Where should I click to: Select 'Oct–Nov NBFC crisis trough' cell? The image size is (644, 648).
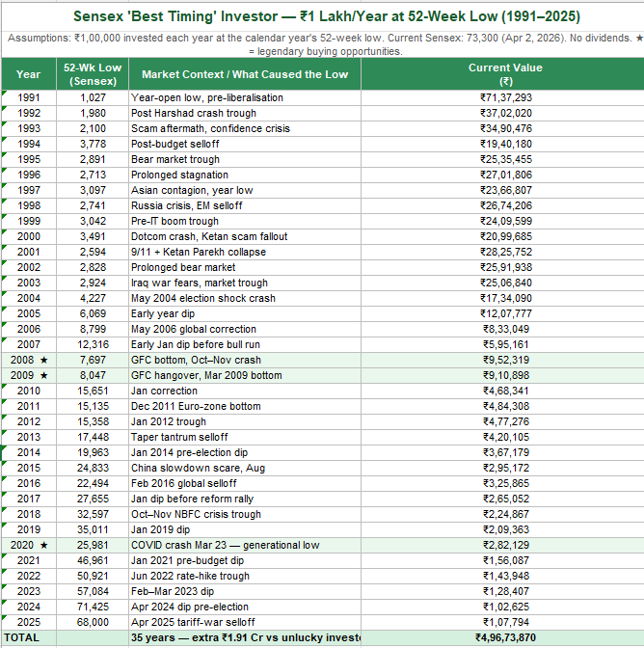pyautogui.click(x=245, y=514)
